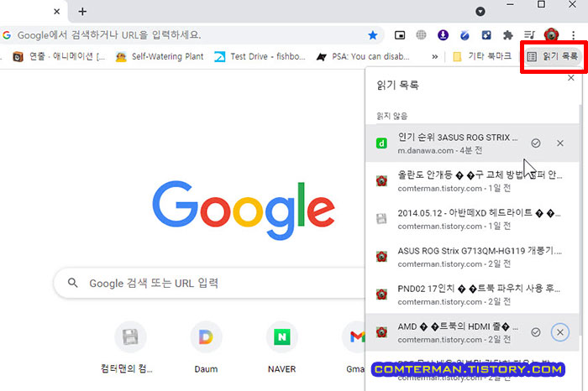Open the PSA: You can disab... bookmark
The image size is (588, 391).
pyautogui.click(x=363, y=56)
